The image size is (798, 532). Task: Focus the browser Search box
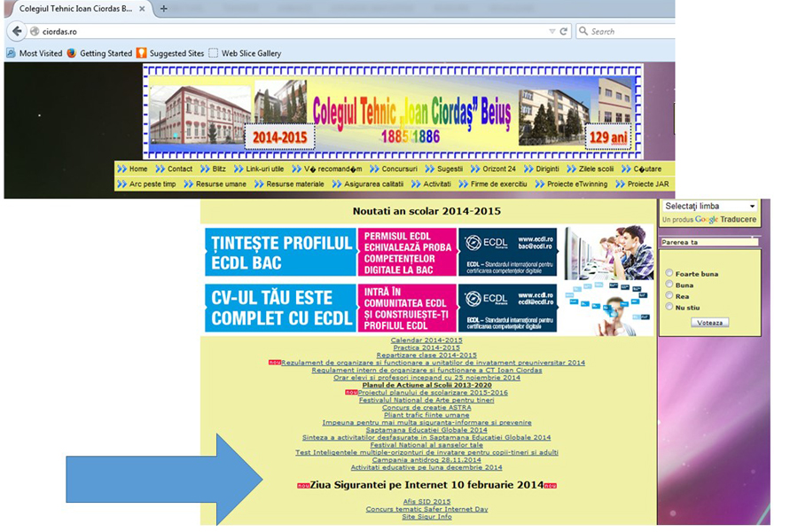(626, 32)
